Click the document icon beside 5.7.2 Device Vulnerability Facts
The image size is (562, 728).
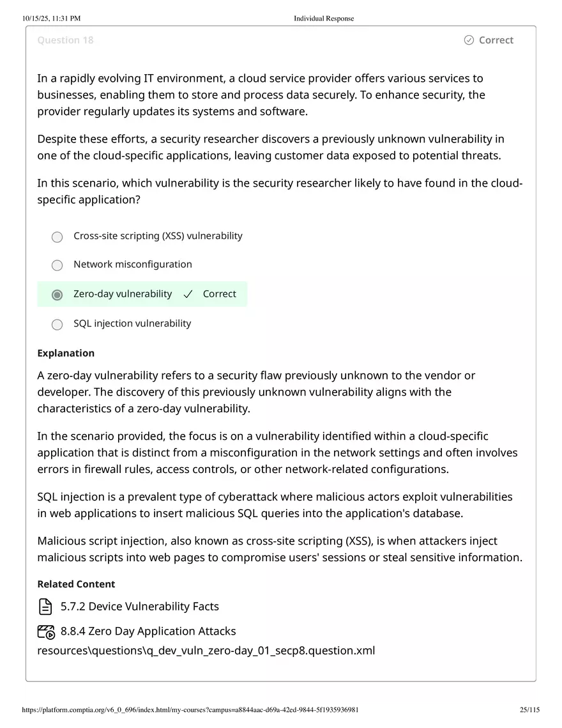(x=45, y=606)
